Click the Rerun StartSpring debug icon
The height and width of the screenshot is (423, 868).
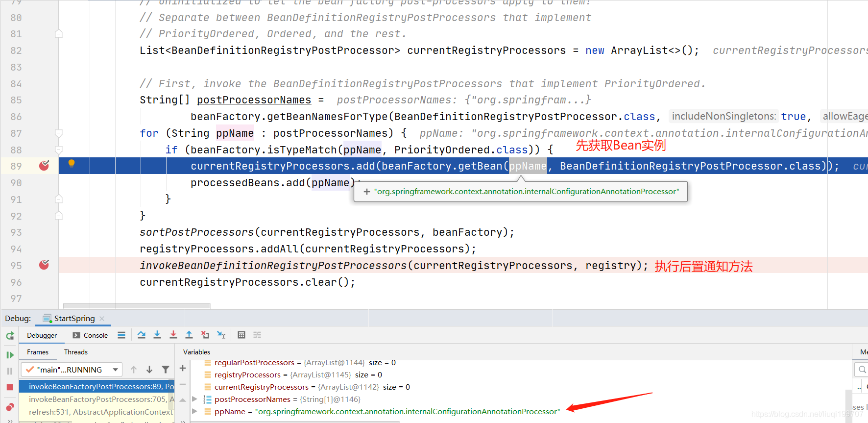(x=10, y=336)
